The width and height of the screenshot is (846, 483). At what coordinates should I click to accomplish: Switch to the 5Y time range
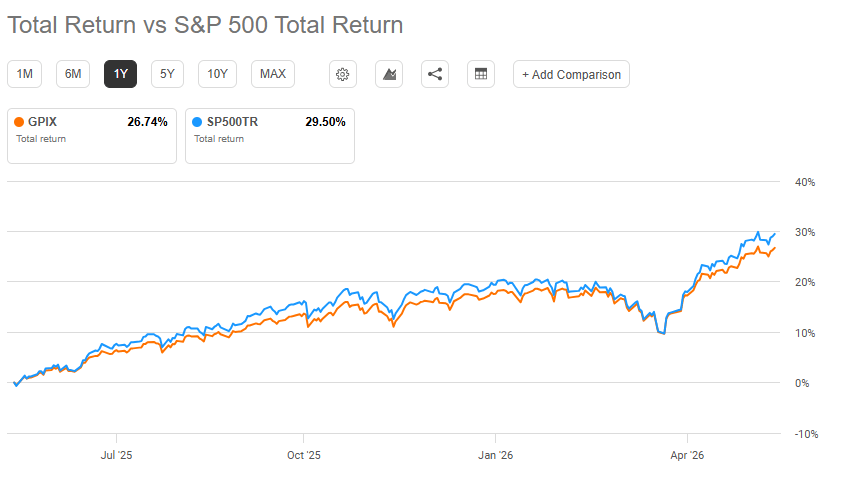click(167, 74)
